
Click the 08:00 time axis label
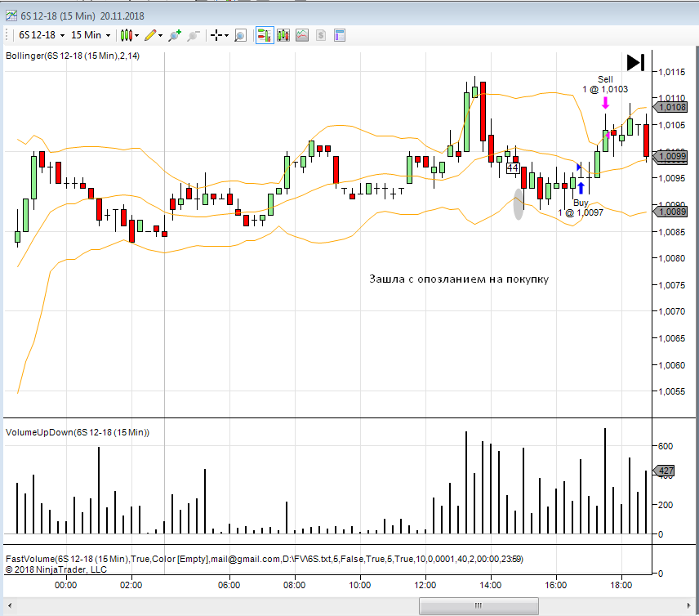(x=294, y=585)
